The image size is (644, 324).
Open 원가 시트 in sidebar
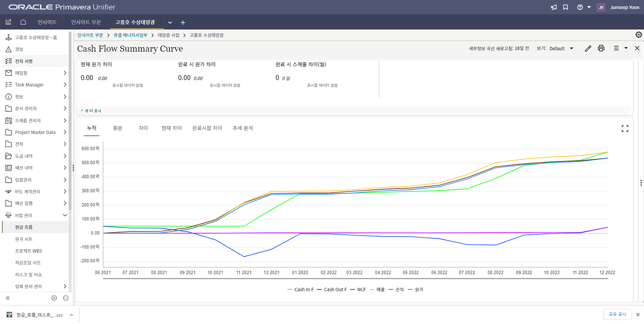[24, 239]
